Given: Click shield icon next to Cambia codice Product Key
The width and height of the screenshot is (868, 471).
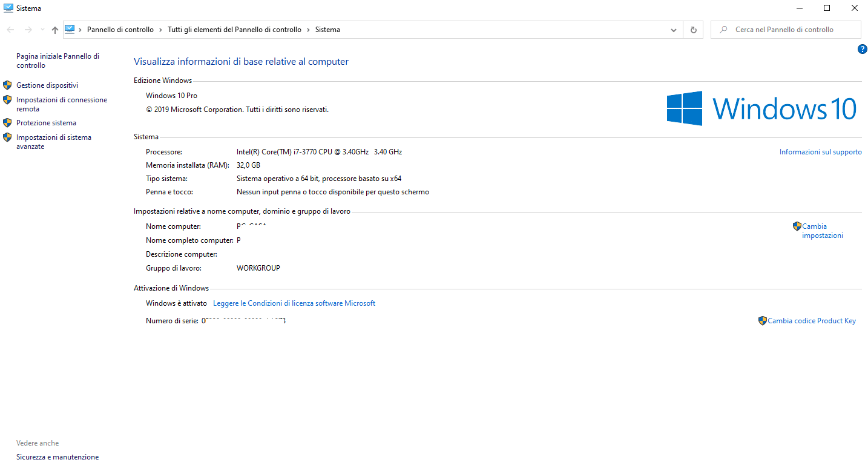Looking at the screenshot, I should pyautogui.click(x=763, y=321).
